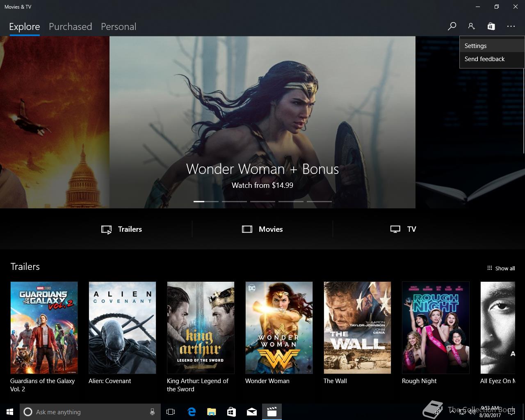The image size is (525, 420).
Task: Open the Movies category button
Action: 262,229
